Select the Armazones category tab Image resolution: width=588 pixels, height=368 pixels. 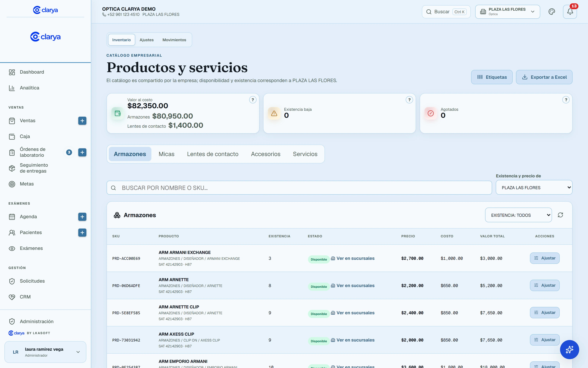pyautogui.click(x=130, y=154)
